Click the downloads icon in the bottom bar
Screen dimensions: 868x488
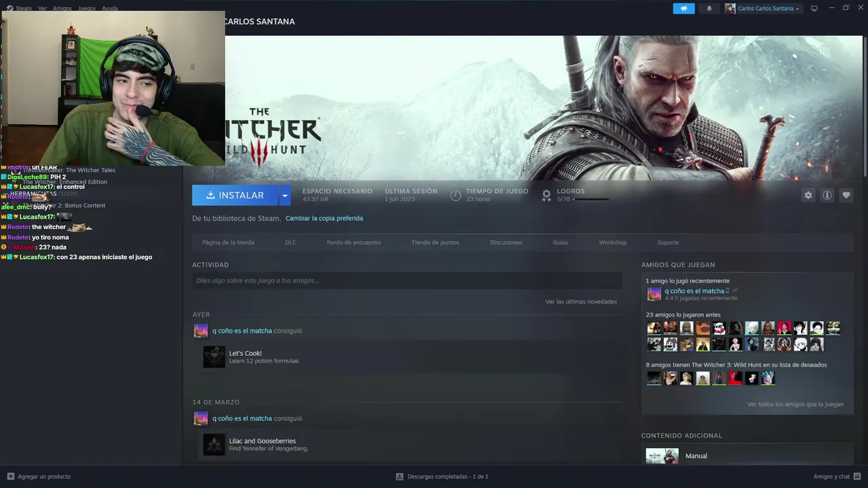click(399, 476)
